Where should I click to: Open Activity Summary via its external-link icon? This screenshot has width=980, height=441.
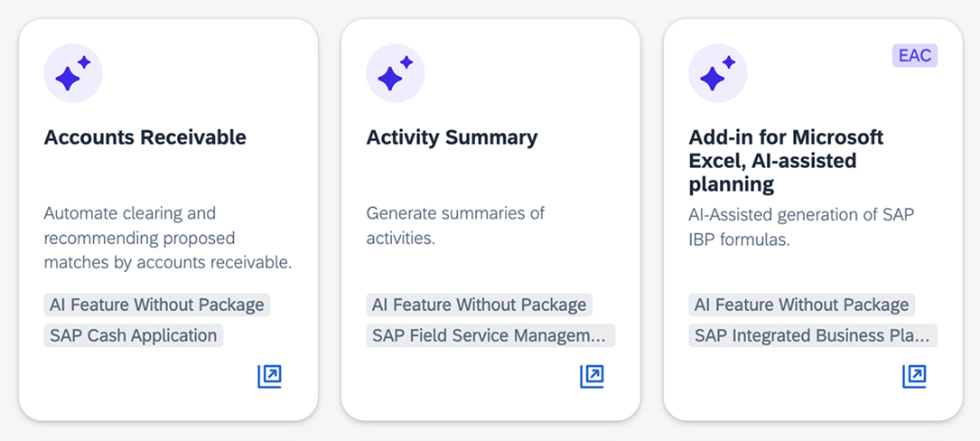coord(593,377)
